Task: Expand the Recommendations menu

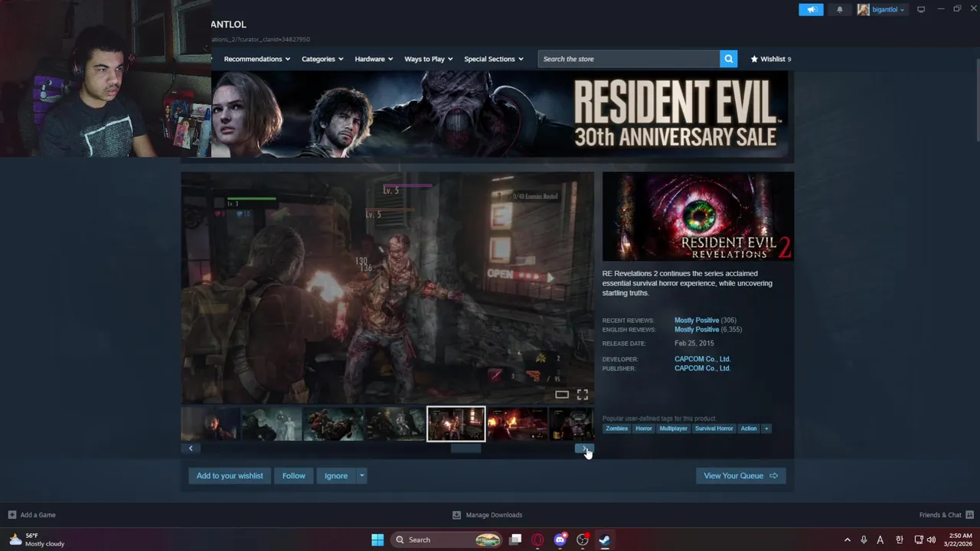Action: coord(256,59)
